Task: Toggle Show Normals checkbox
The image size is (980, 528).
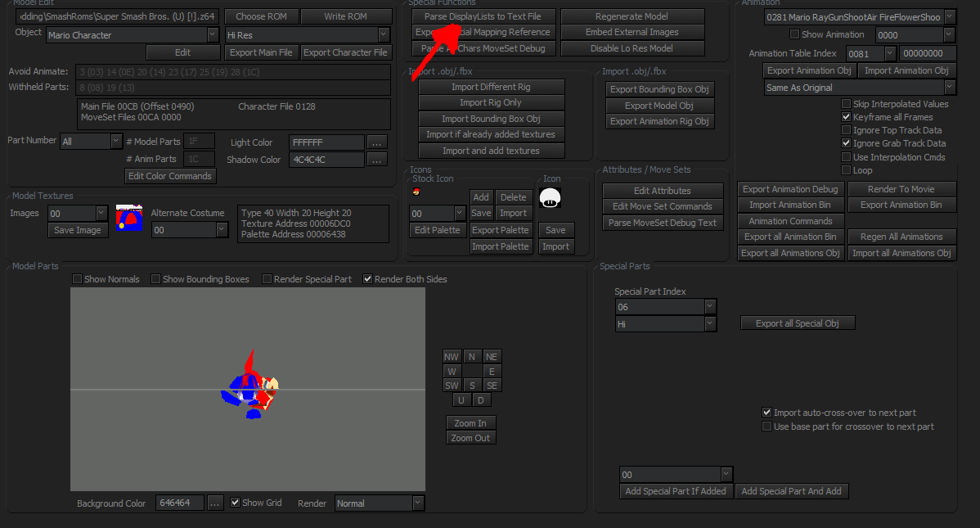Action: (x=78, y=279)
